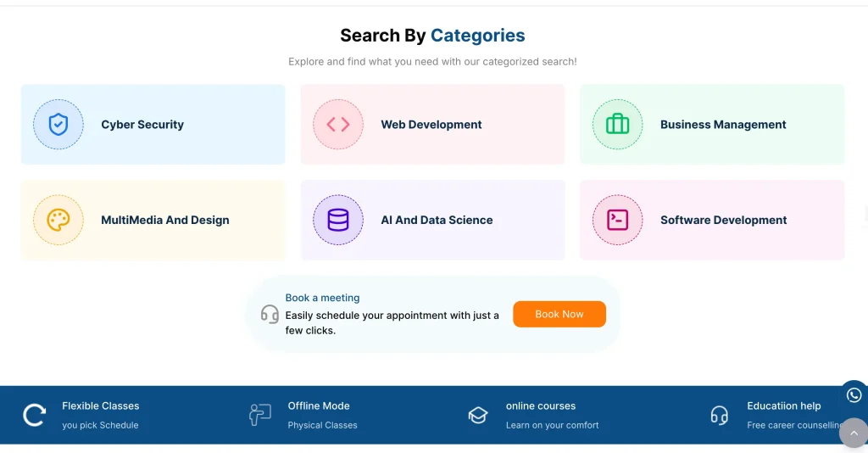Click the Business Management briefcase icon
Image resolution: width=868 pixels, height=453 pixels.
pyautogui.click(x=618, y=125)
